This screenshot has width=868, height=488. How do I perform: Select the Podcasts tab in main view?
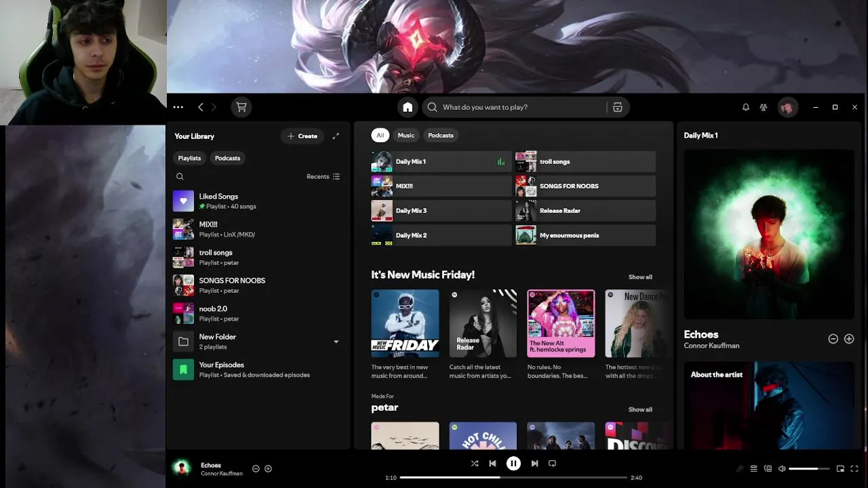click(x=440, y=136)
